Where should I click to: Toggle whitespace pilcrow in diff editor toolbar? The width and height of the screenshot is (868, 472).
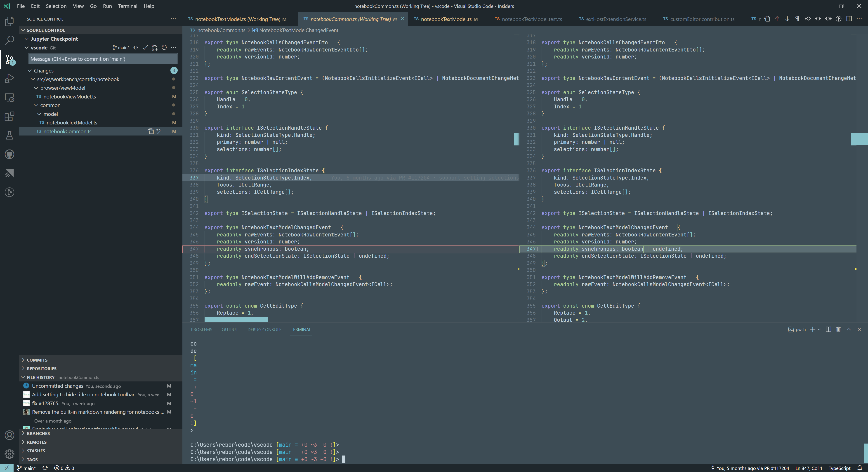click(797, 19)
